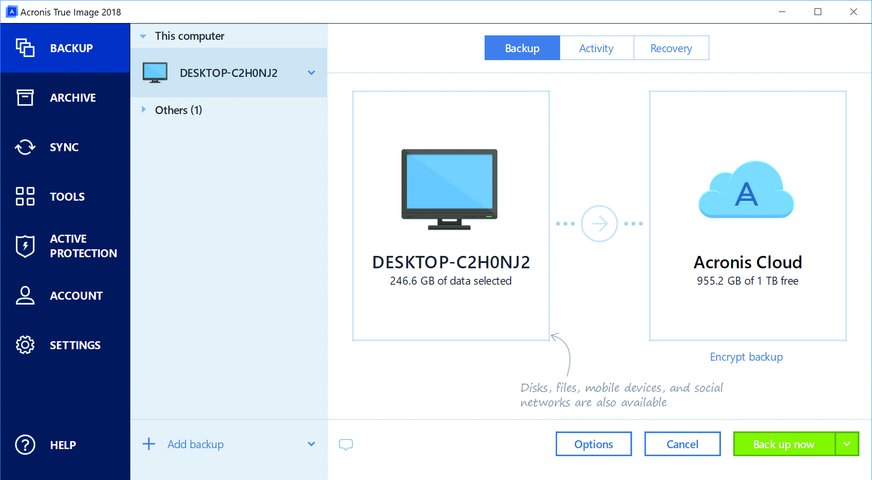Open Active Protection shield icon

coord(25,246)
